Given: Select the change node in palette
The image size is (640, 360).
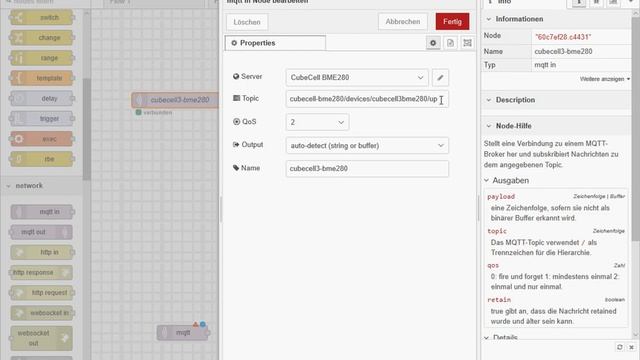Looking at the screenshot, I should coord(42,38).
